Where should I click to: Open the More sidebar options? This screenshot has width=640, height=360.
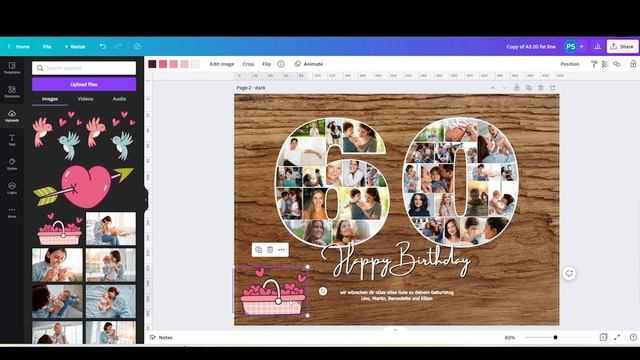(x=12, y=212)
